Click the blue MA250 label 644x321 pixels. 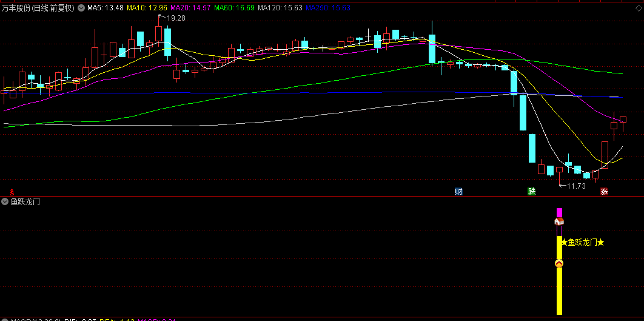(x=329, y=7)
